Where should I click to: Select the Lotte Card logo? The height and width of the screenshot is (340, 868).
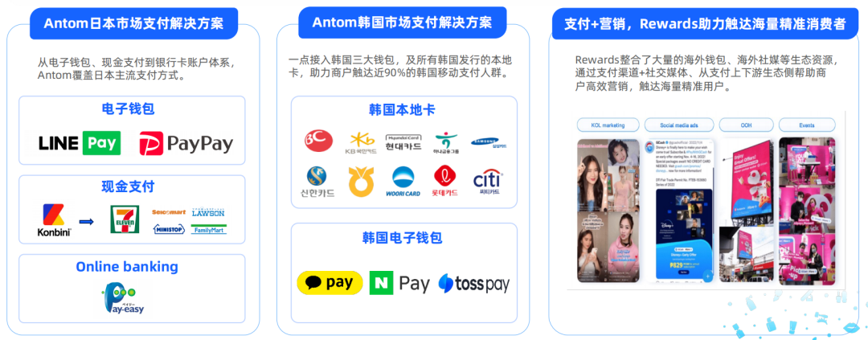[445, 181]
